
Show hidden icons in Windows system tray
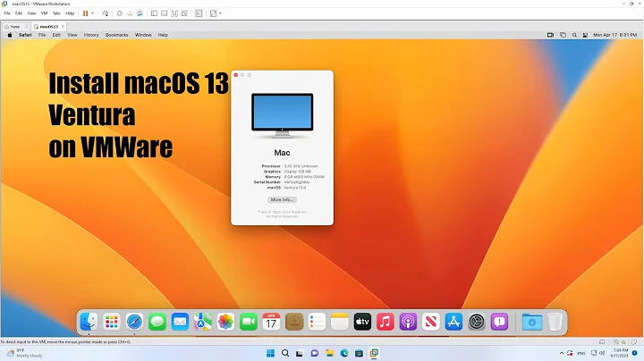tap(562, 353)
